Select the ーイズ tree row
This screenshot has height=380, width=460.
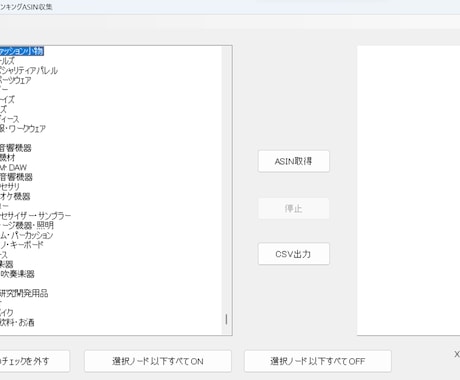point(7,99)
